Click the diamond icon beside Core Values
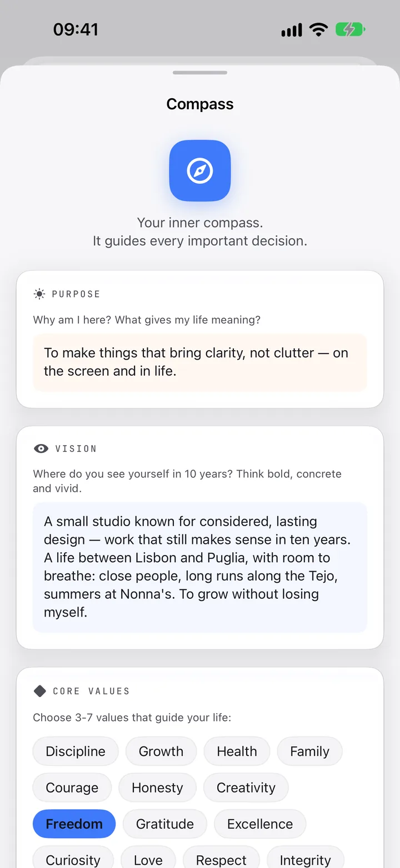This screenshot has height=868, width=400. (x=40, y=691)
